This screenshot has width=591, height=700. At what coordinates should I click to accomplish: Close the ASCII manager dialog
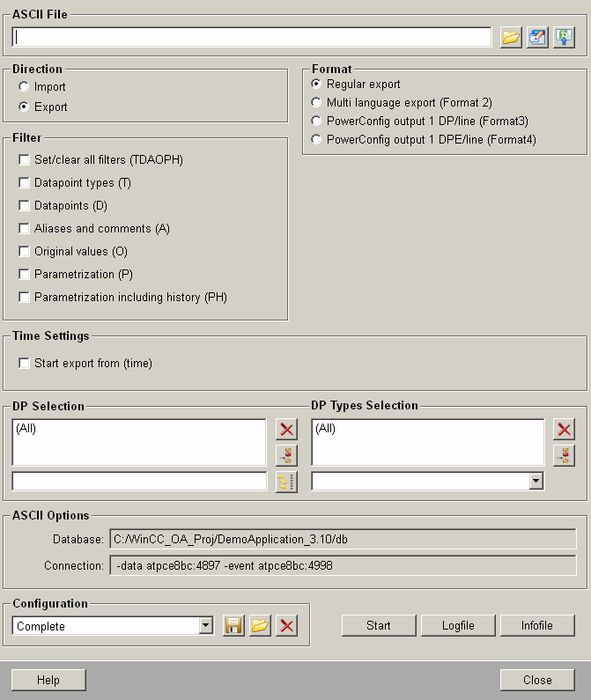537,680
